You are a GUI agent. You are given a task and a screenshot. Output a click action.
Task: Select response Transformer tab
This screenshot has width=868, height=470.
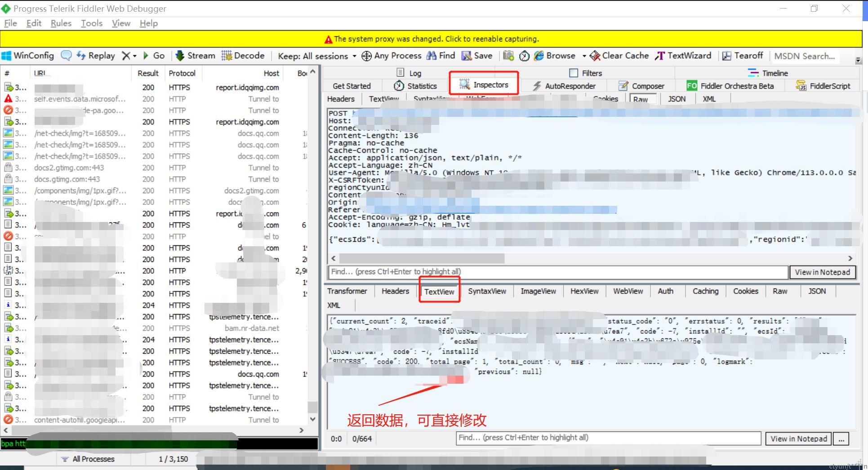347,291
